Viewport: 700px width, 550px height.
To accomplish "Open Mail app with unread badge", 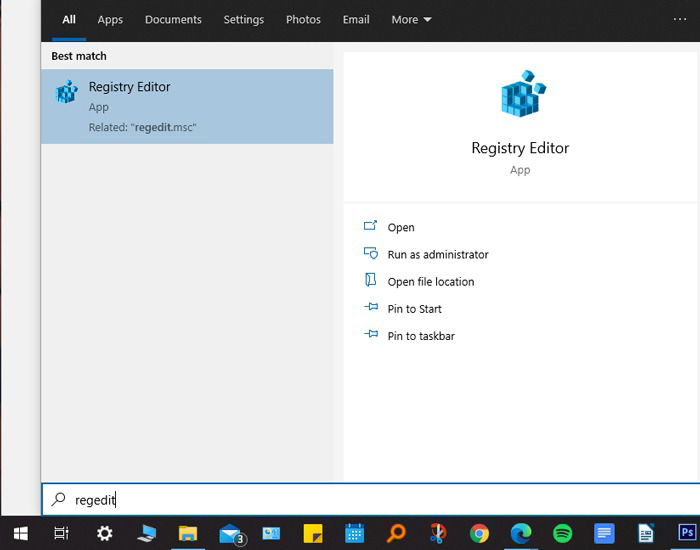I will coord(232,534).
